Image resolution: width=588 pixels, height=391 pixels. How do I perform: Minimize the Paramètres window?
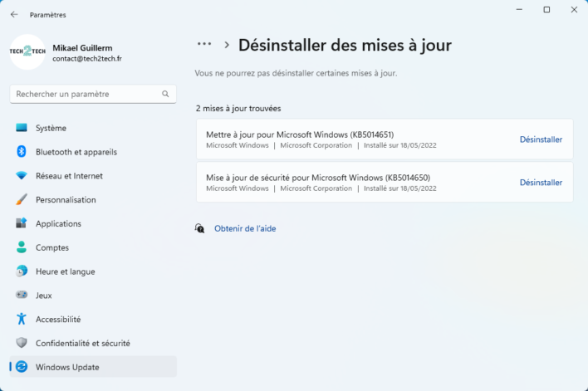click(519, 9)
